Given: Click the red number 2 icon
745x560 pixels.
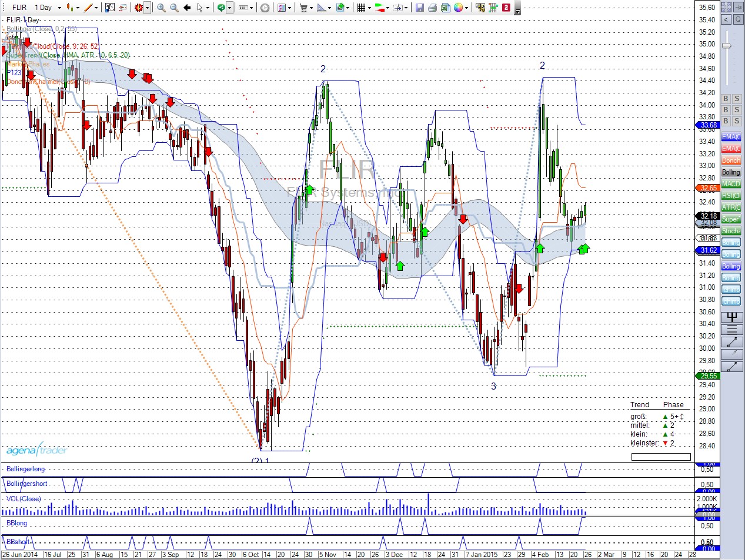Looking at the screenshot, I should 506,8.
